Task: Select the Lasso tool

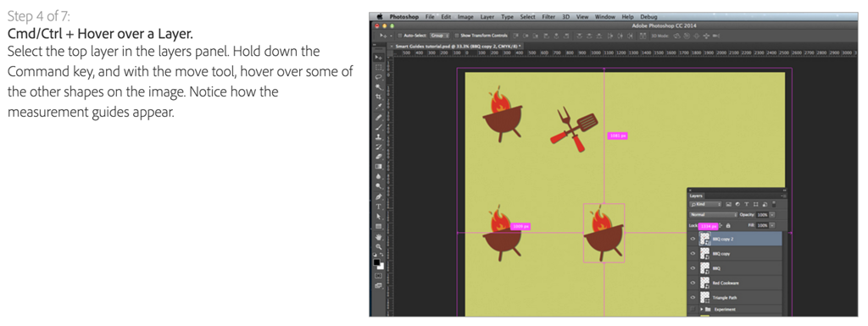Action: pos(379,77)
